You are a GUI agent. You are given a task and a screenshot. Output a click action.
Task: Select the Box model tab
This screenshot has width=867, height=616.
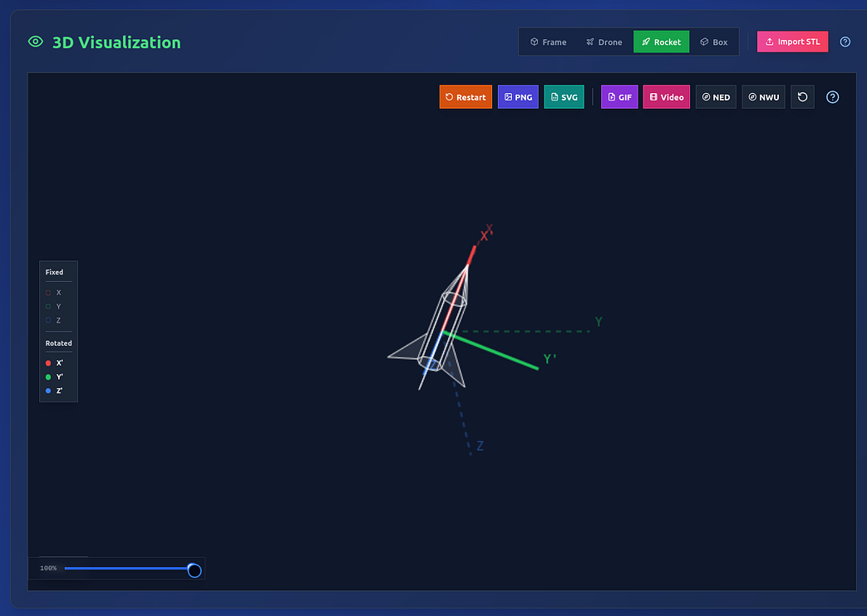point(713,42)
